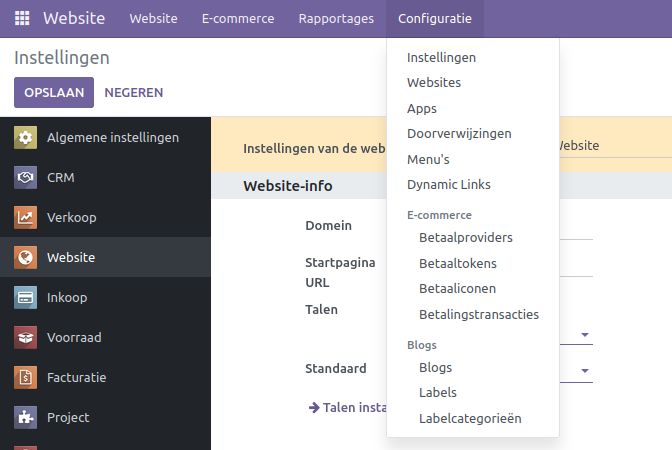
Task: Click the Standaard field label
Action: (336, 369)
